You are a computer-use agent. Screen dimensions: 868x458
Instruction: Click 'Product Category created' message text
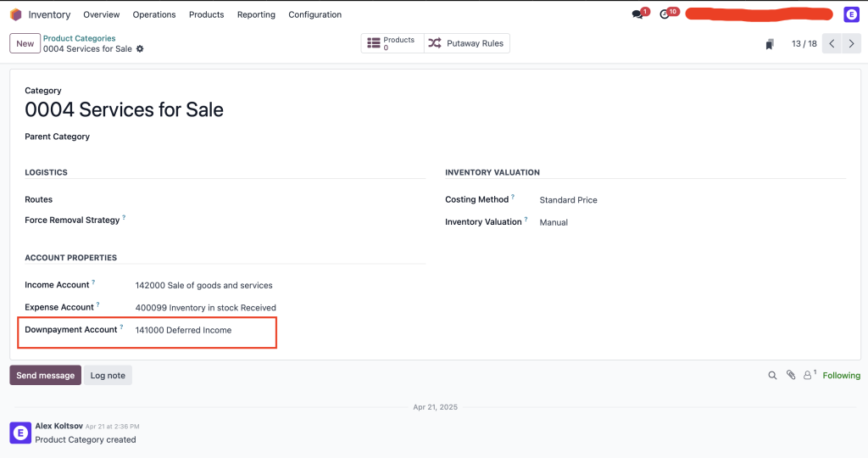click(x=86, y=439)
